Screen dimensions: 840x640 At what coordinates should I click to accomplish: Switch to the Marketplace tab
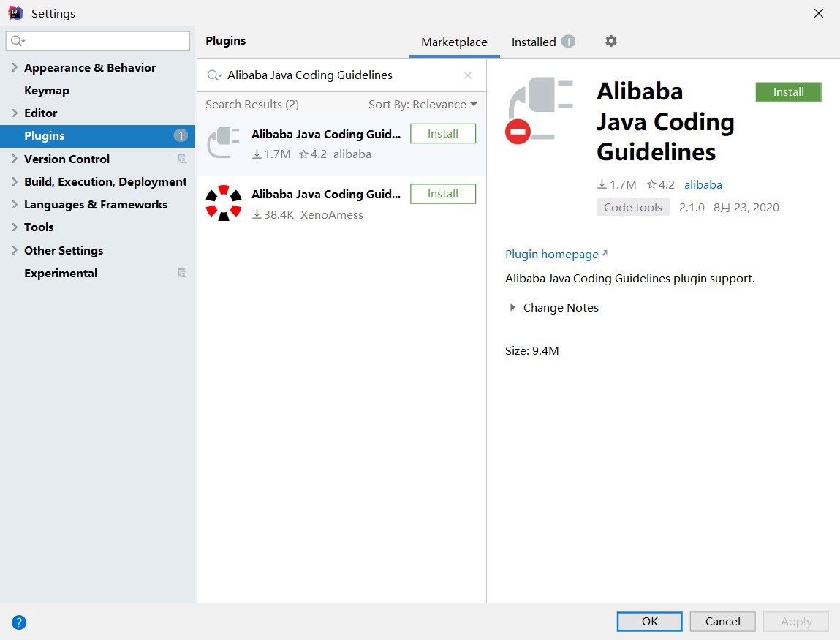[454, 42]
